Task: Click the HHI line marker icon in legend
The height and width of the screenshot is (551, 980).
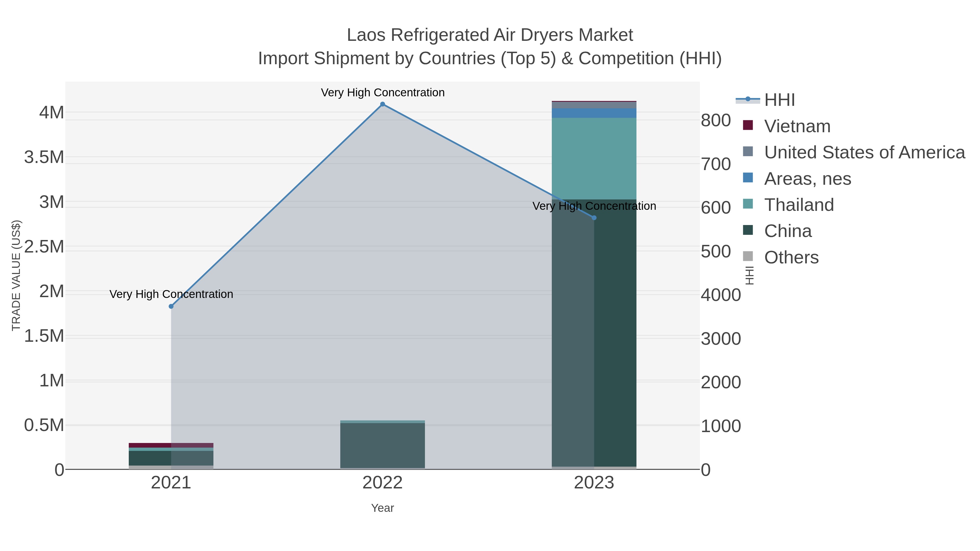Action: click(x=748, y=99)
